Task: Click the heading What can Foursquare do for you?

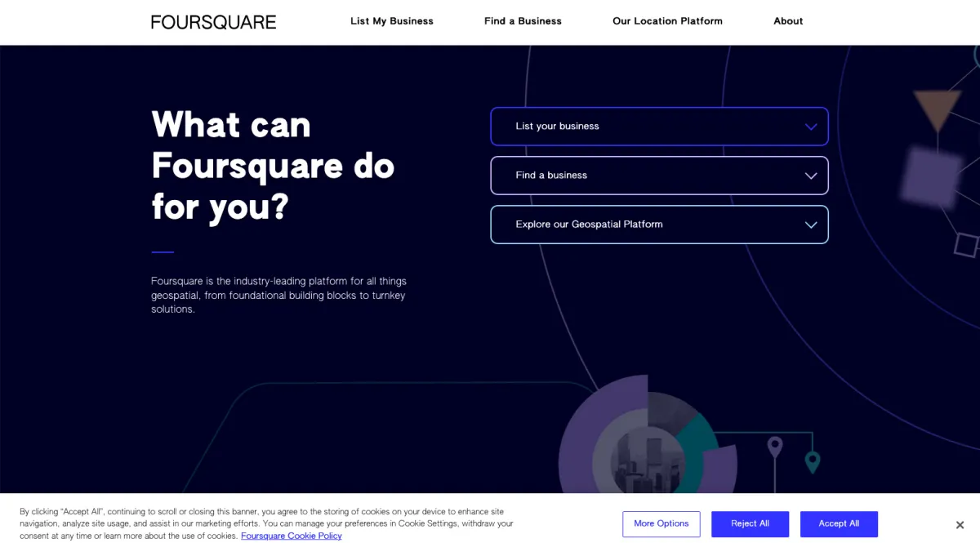Action: (x=273, y=166)
